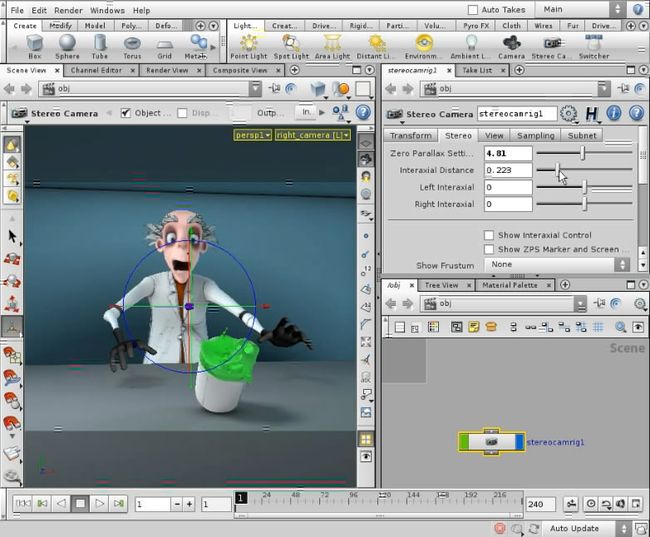The height and width of the screenshot is (537, 650).
Task: Add a Spot Light
Action: pos(291,47)
